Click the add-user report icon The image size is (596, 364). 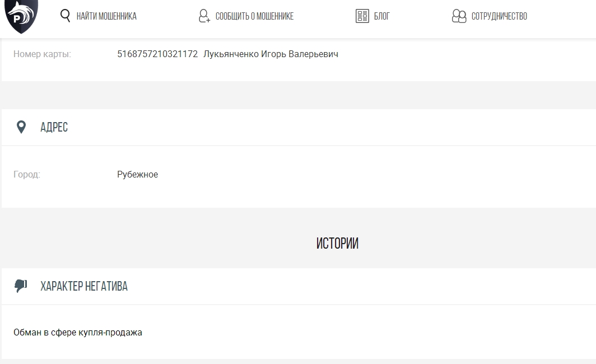click(x=204, y=16)
